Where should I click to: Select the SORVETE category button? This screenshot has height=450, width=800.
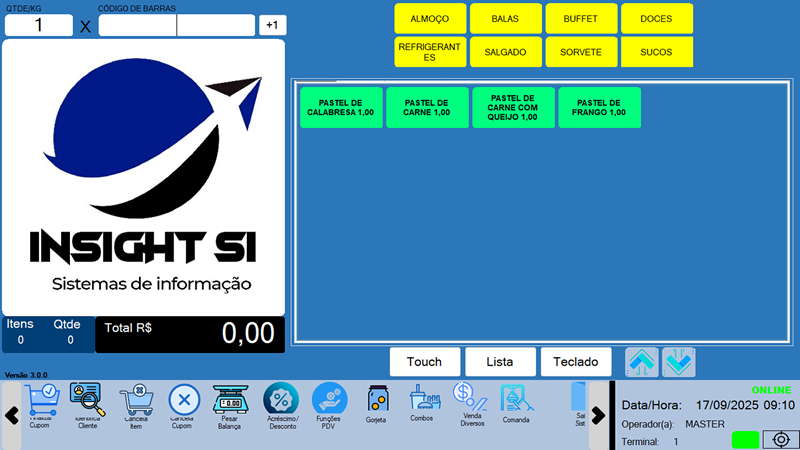581,51
